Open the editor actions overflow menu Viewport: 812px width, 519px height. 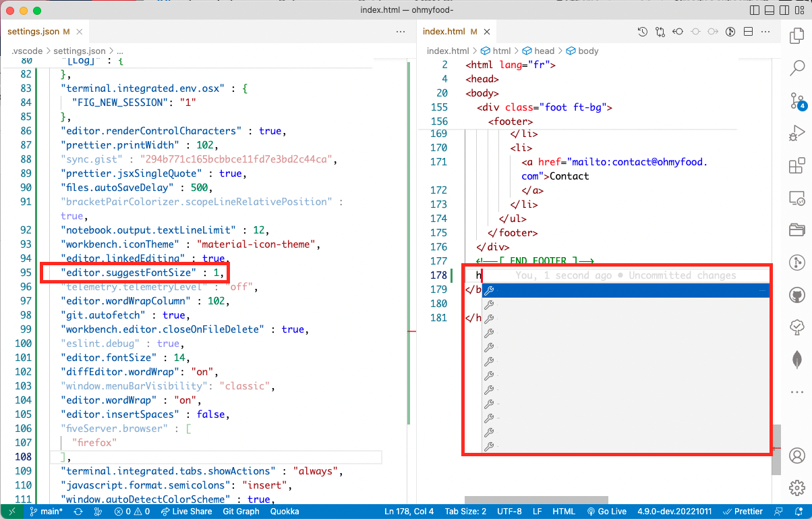(x=765, y=31)
